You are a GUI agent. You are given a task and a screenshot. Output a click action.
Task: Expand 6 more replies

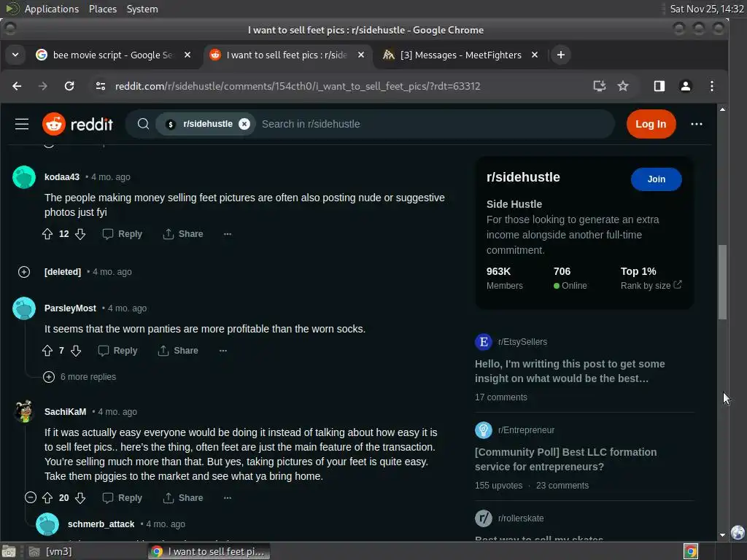click(x=80, y=377)
